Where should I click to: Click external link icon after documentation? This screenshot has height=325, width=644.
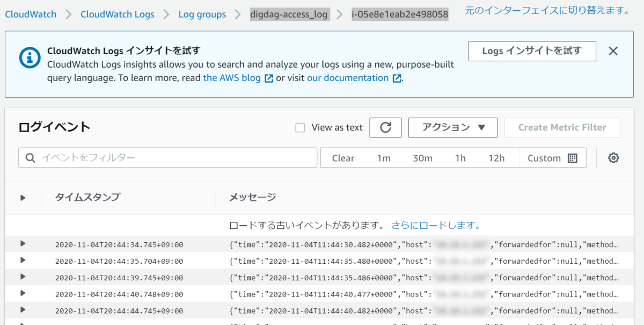click(397, 78)
